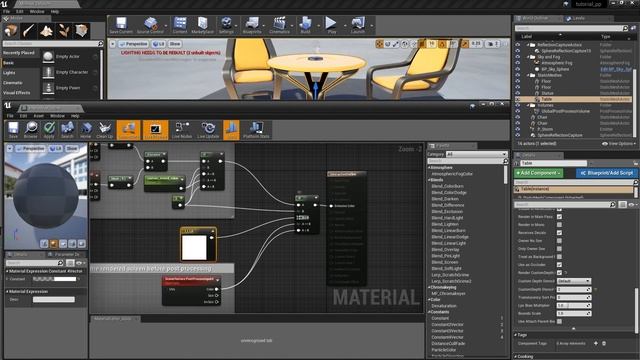Collapse the Sky and Fog folder
640x360 pixels.
coord(528,57)
